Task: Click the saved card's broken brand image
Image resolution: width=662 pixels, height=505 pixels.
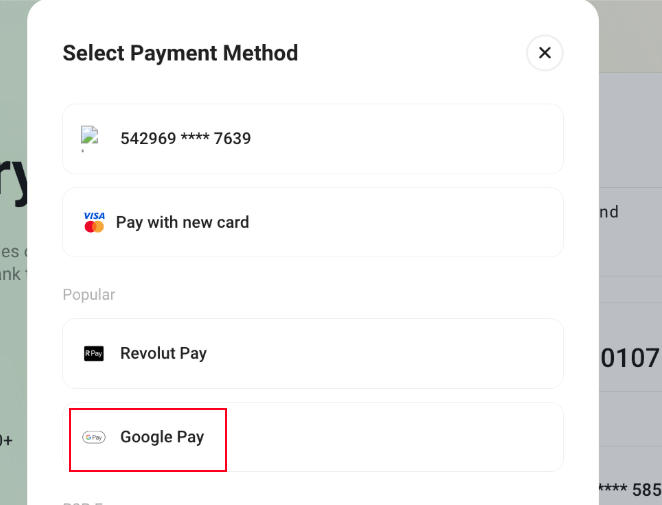Action: (x=91, y=138)
